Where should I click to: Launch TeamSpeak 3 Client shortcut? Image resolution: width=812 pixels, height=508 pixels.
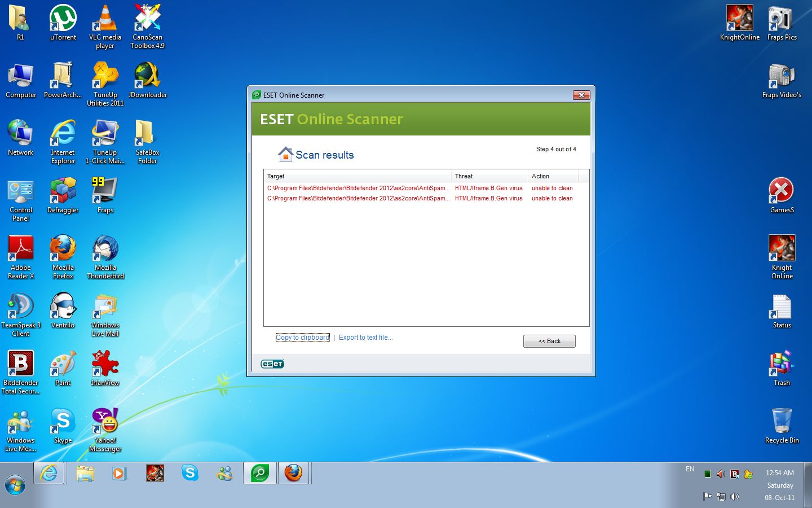coord(21,315)
